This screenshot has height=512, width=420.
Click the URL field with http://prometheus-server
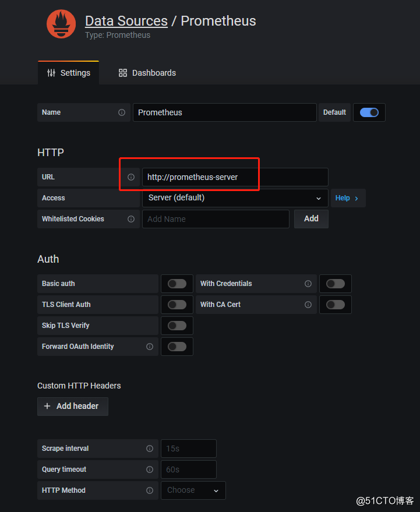pyautogui.click(x=235, y=177)
